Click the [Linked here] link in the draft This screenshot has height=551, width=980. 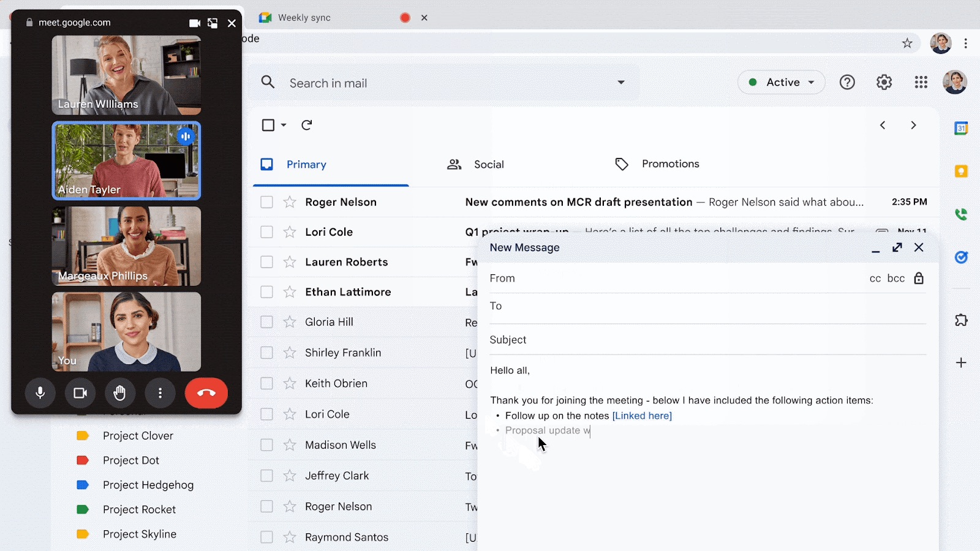(x=642, y=416)
